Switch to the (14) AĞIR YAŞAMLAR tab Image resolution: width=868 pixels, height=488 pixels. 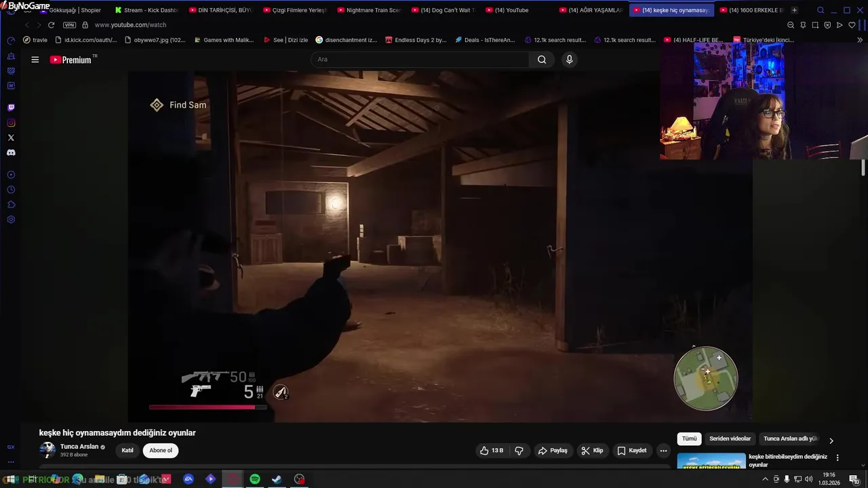(x=590, y=10)
